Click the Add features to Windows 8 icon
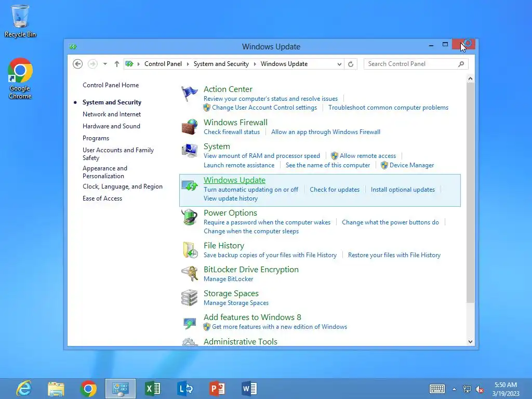The height and width of the screenshot is (399, 532). click(x=189, y=323)
